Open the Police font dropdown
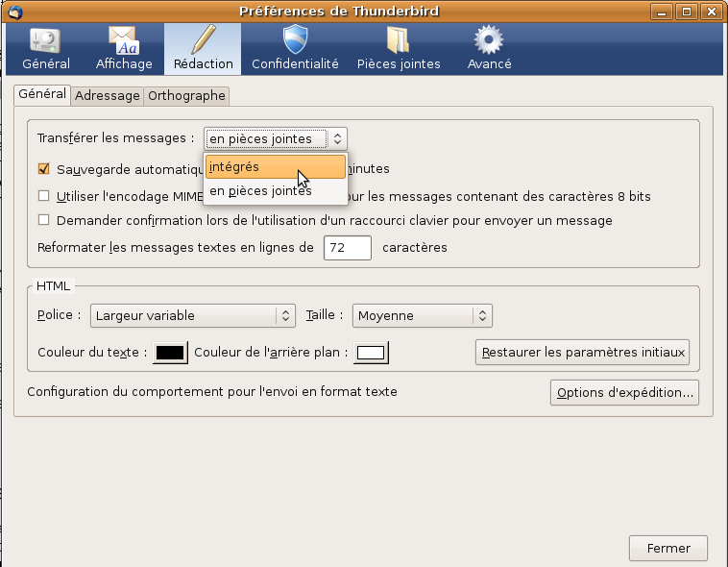The height and width of the screenshot is (567, 728). [x=193, y=315]
